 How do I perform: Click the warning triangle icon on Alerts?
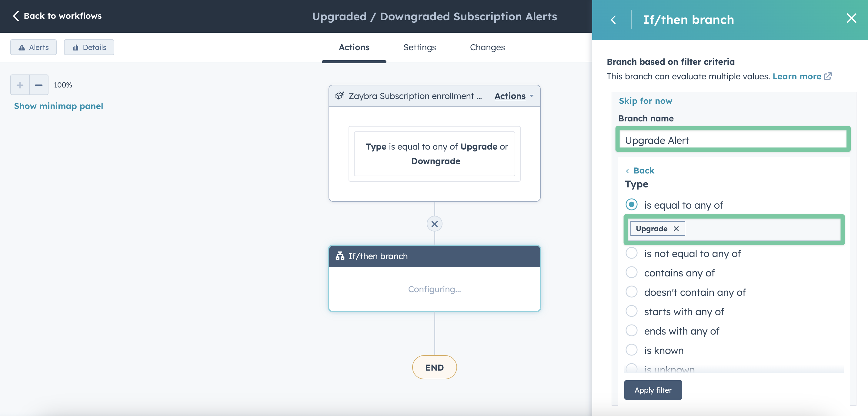[x=22, y=48]
